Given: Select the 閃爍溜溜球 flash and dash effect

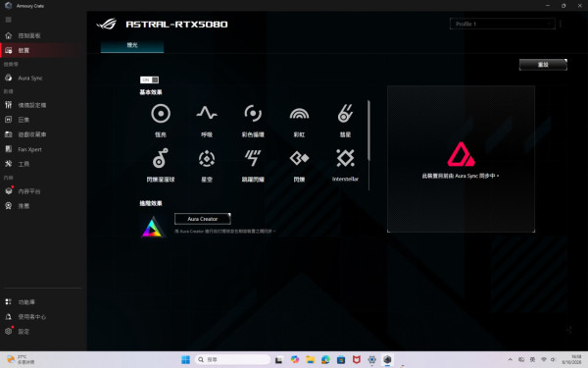Looking at the screenshot, I should pos(161,165).
